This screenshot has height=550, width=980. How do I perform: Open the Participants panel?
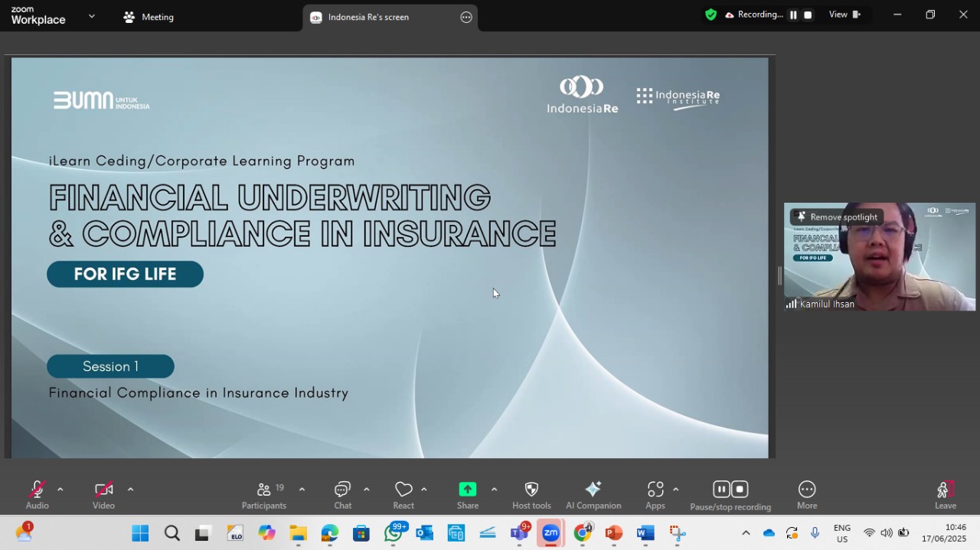tap(264, 495)
